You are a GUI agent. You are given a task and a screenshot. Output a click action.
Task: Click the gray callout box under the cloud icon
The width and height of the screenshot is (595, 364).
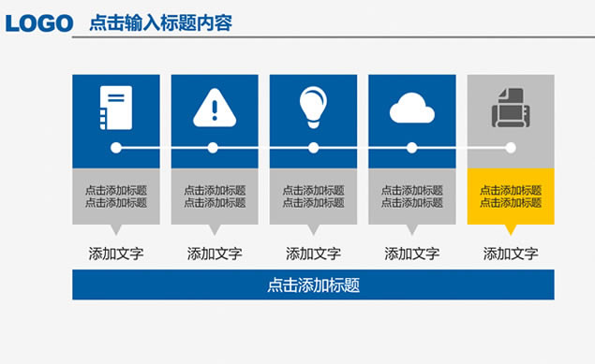(412, 197)
